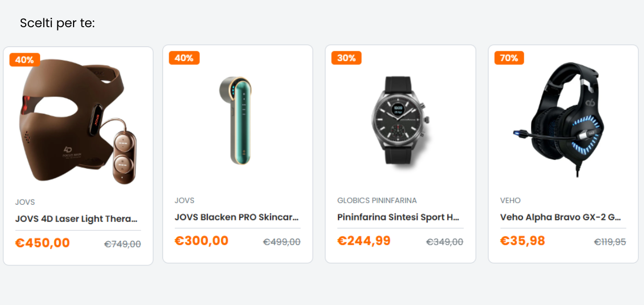Click the crossed-out €749,00 original price
644x305 pixels.
coord(122,244)
